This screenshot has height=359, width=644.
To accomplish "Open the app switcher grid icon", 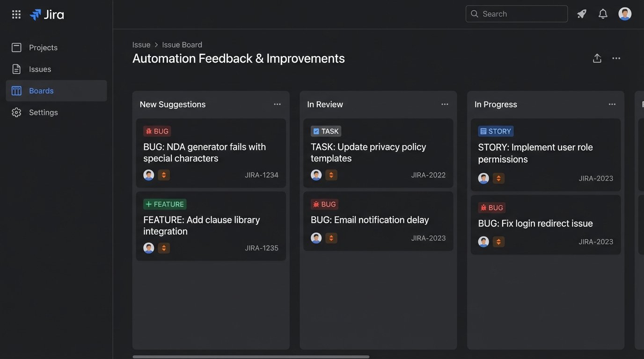I will [x=16, y=14].
